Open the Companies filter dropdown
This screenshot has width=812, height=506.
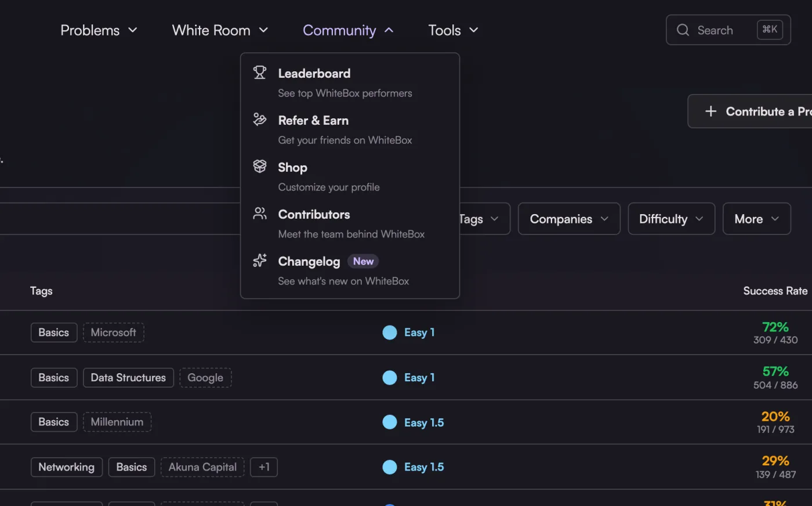point(569,219)
